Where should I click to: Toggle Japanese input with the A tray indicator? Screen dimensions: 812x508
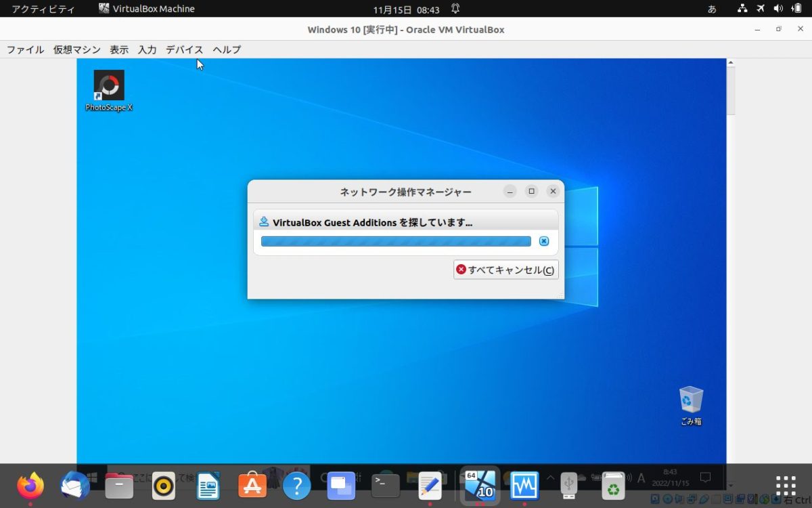(641, 478)
